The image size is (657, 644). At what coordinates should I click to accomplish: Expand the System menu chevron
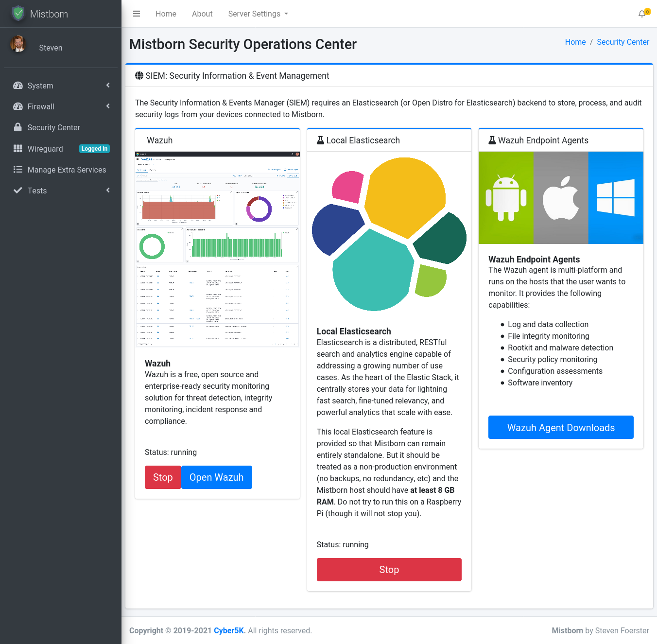pos(108,86)
